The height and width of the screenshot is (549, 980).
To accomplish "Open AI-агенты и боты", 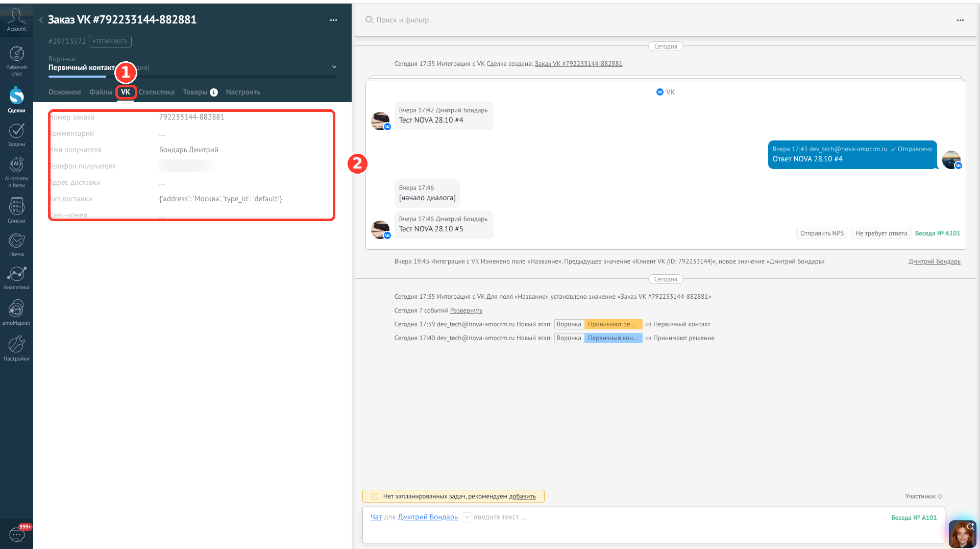I will [16, 172].
